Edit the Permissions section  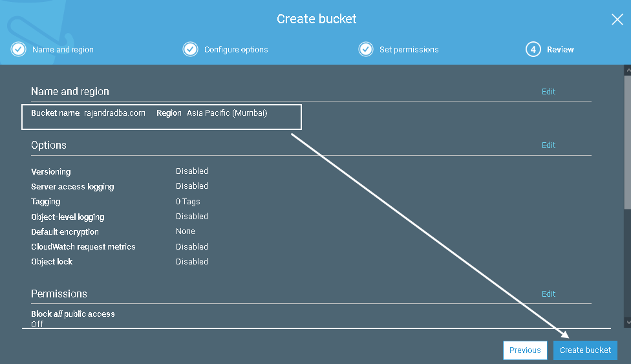point(548,294)
